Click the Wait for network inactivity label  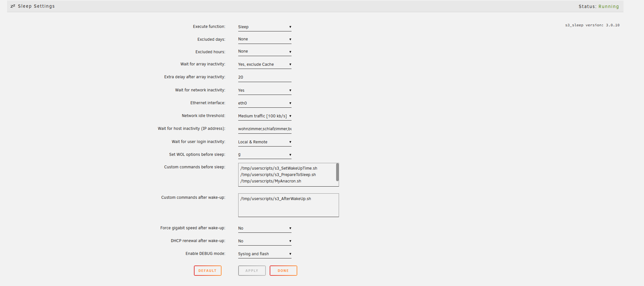coord(200,90)
